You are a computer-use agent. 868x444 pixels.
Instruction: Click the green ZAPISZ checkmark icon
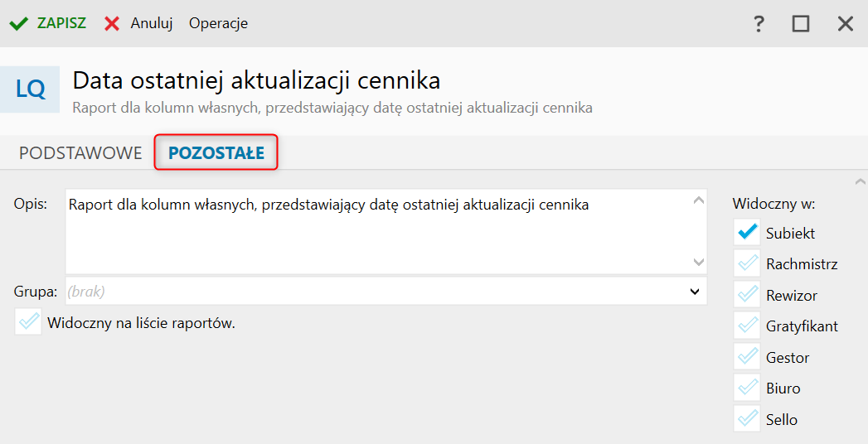tap(18, 23)
